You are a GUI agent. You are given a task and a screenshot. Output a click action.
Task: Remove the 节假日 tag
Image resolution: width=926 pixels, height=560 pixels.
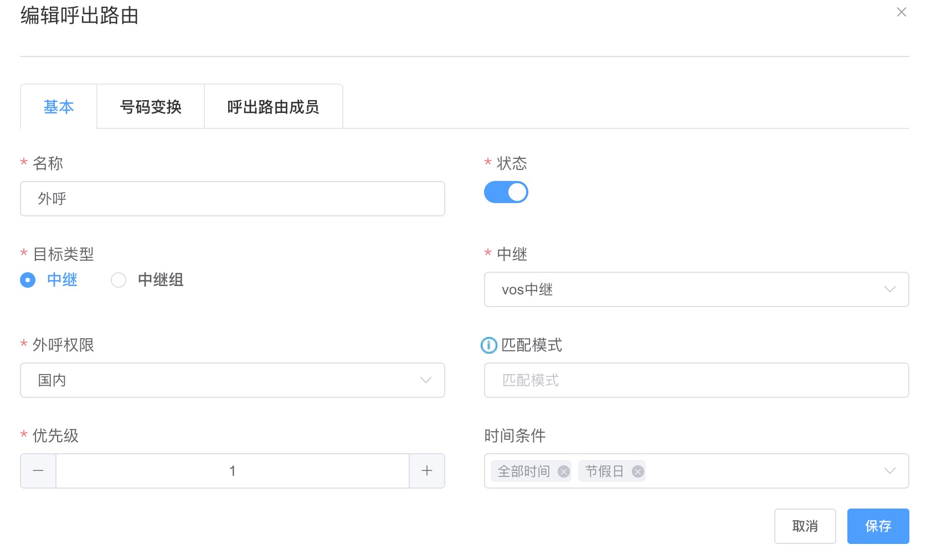(637, 471)
